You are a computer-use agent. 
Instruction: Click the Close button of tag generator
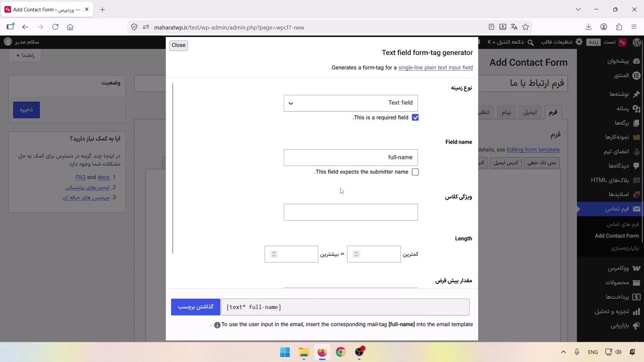click(x=178, y=45)
